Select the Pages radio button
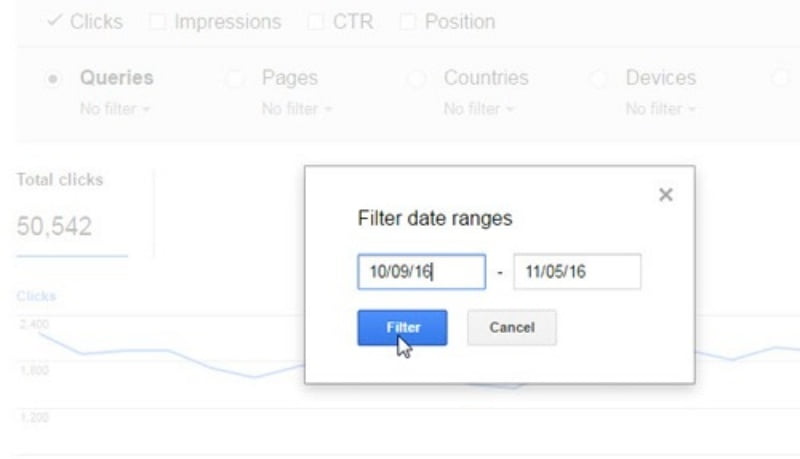Screen dimensions: 800x459 (x=238, y=79)
